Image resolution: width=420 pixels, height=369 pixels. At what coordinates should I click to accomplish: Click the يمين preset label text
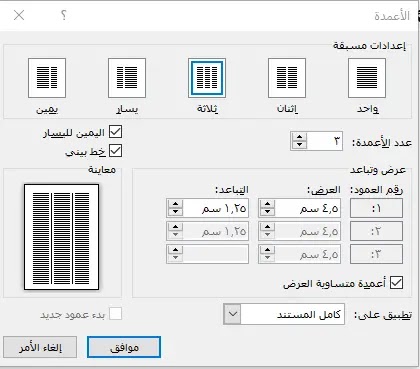[47, 109]
